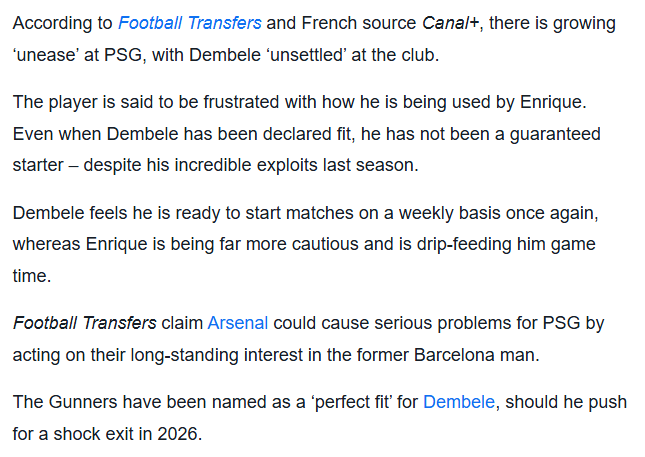Click the paragraph starting 'The player is said'

(x=300, y=133)
